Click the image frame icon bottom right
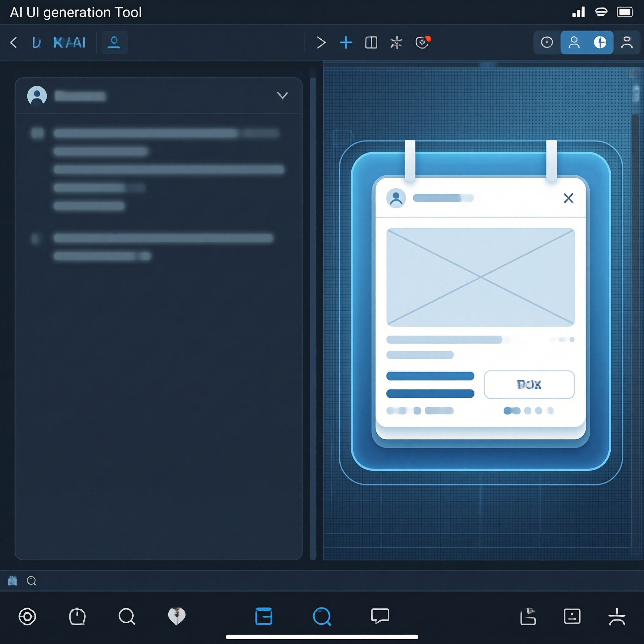Image resolution: width=644 pixels, height=644 pixels. pyautogui.click(x=572, y=616)
